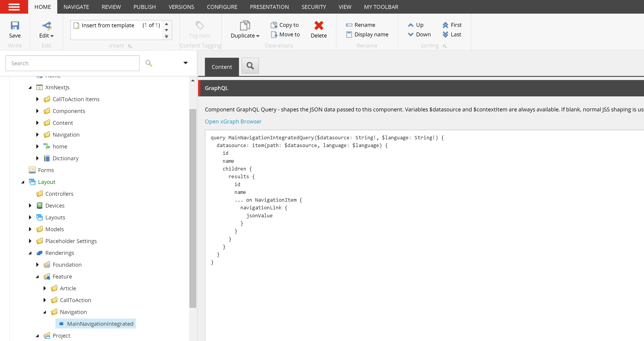Expand the Placeholder Settings node
The image size is (644, 341).
click(x=30, y=241)
